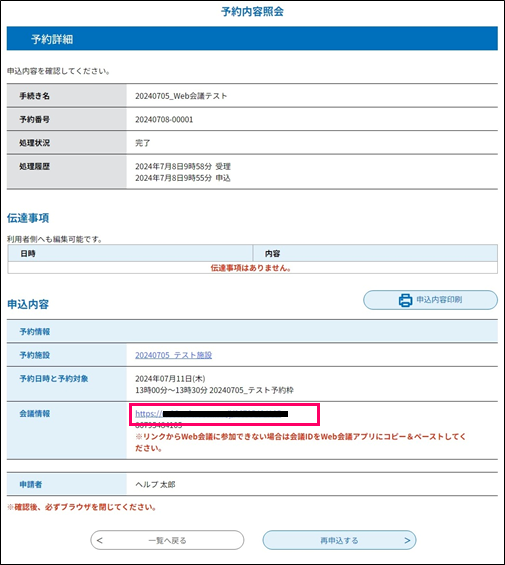505x565 pixels.
Task: Return to list with 一覧へ戻る button
Action: (x=167, y=540)
